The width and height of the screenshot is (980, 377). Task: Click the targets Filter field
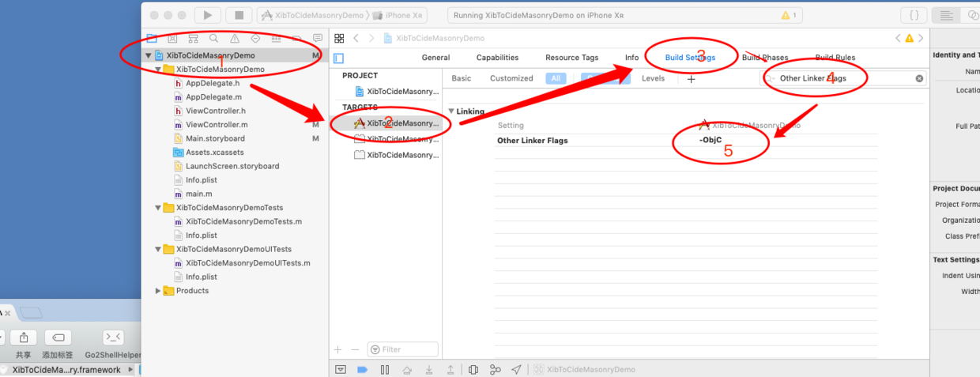402,349
